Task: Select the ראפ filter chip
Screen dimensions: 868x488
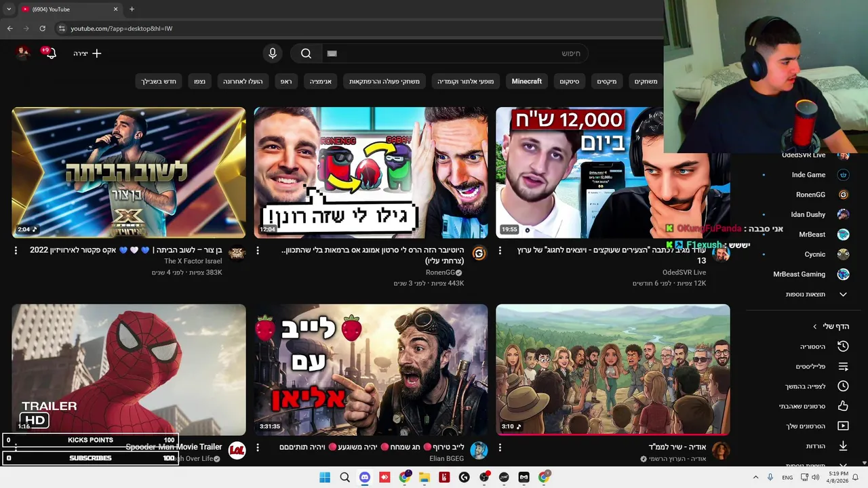Action: click(x=287, y=81)
